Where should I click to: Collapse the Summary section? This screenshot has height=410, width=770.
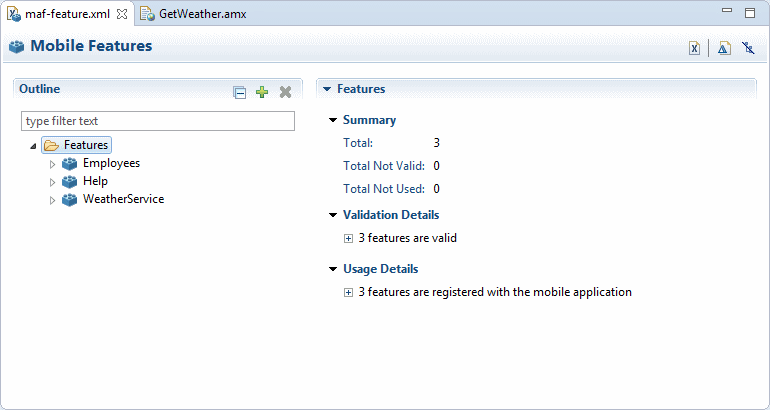point(333,120)
